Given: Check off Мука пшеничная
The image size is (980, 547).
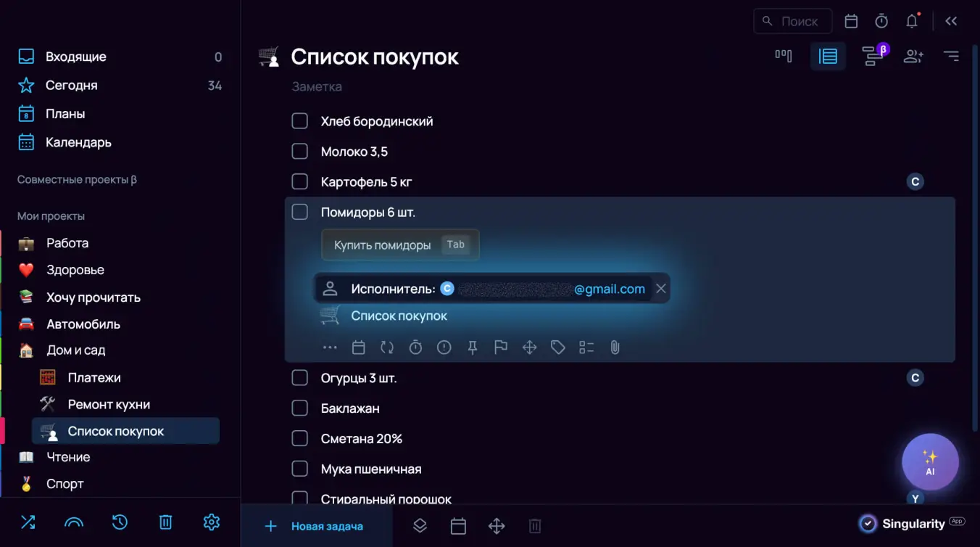Looking at the screenshot, I should [x=299, y=469].
